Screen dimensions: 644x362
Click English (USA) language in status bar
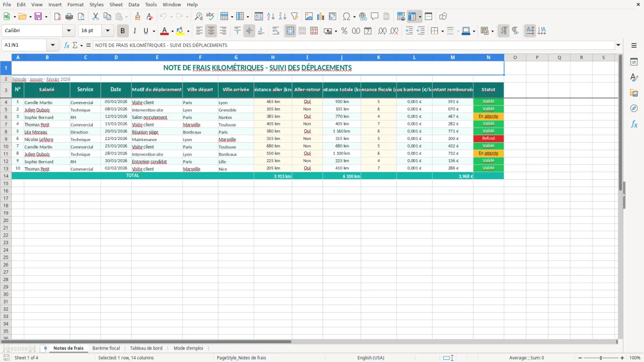coord(371,358)
